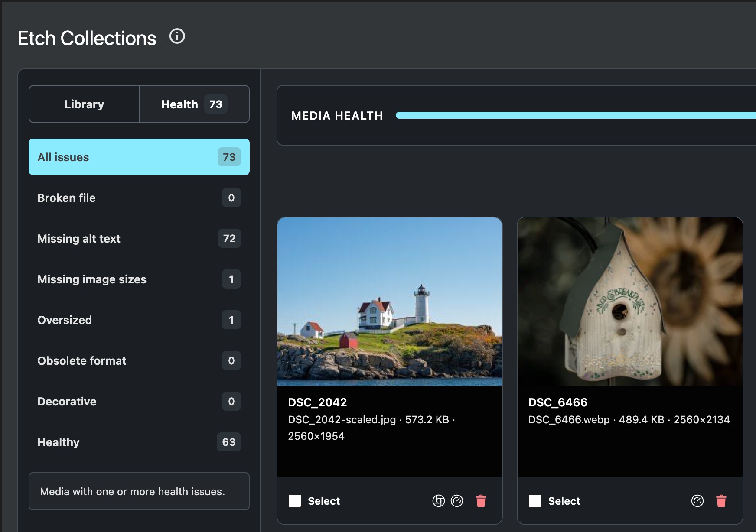Image resolution: width=756 pixels, height=532 pixels.
Task: Click the Media with one or more health issues note
Action: (139, 491)
